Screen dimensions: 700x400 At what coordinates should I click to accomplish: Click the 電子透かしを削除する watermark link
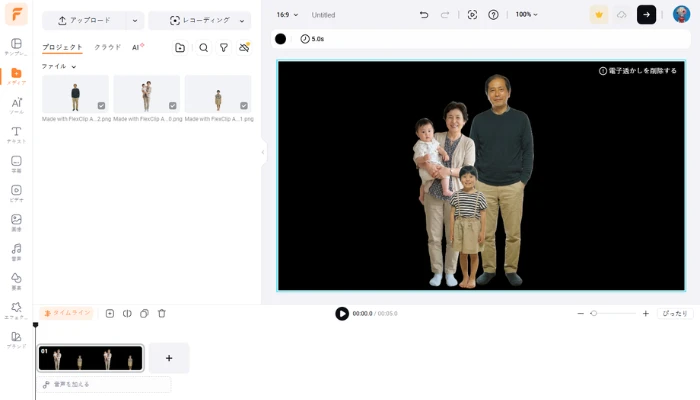pos(638,71)
